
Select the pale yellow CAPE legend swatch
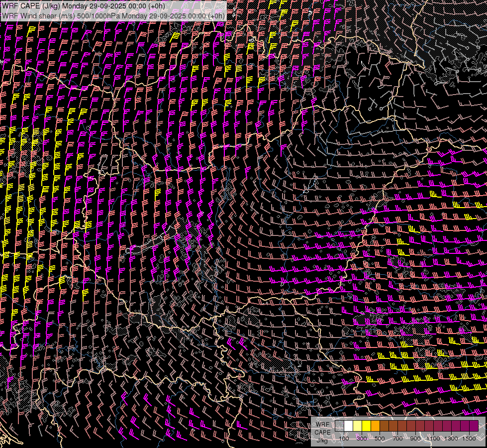pos(357,426)
